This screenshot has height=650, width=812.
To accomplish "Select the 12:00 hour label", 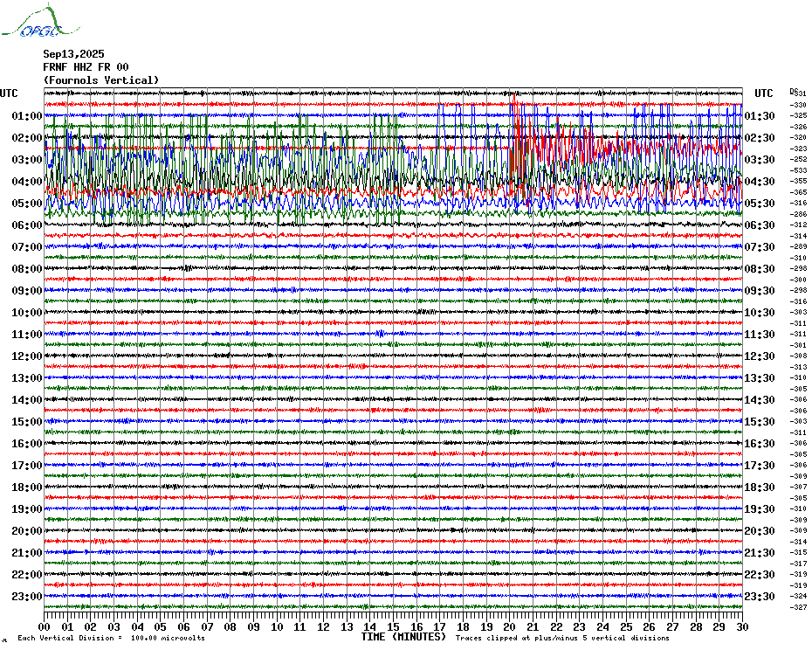I will click(27, 356).
